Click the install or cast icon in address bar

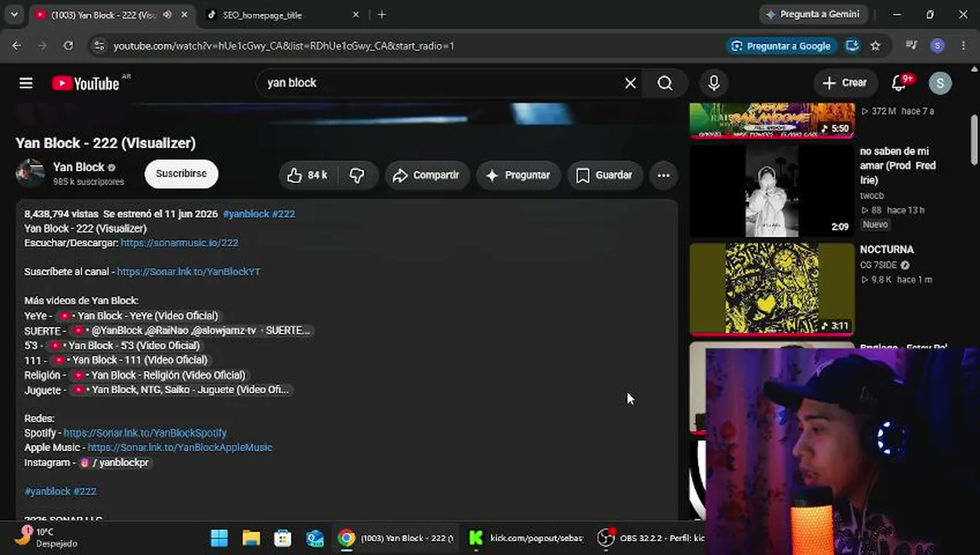pyautogui.click(x=852, y=46)
